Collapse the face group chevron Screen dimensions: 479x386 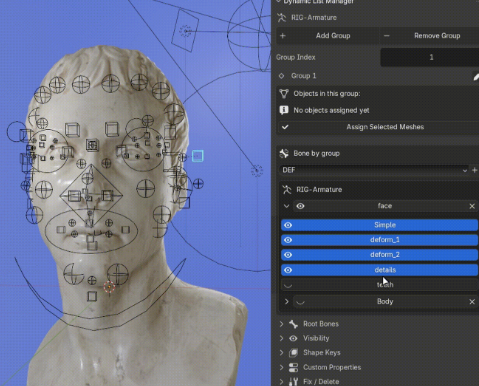(286, 206)
